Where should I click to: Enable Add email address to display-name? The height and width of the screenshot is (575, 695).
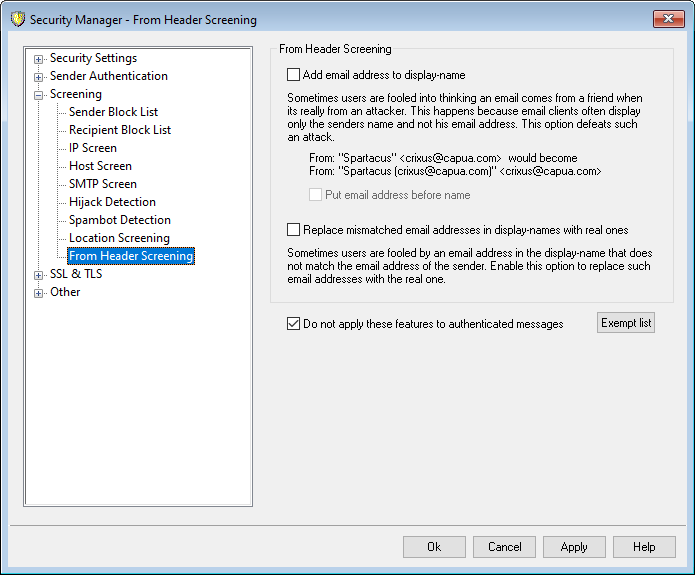pos(293,74)
